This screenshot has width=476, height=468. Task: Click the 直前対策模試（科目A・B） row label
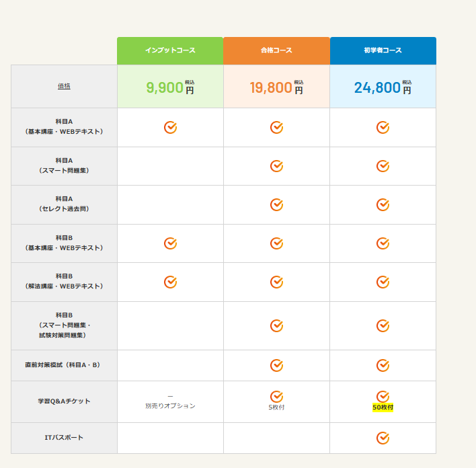click(63, 364)
